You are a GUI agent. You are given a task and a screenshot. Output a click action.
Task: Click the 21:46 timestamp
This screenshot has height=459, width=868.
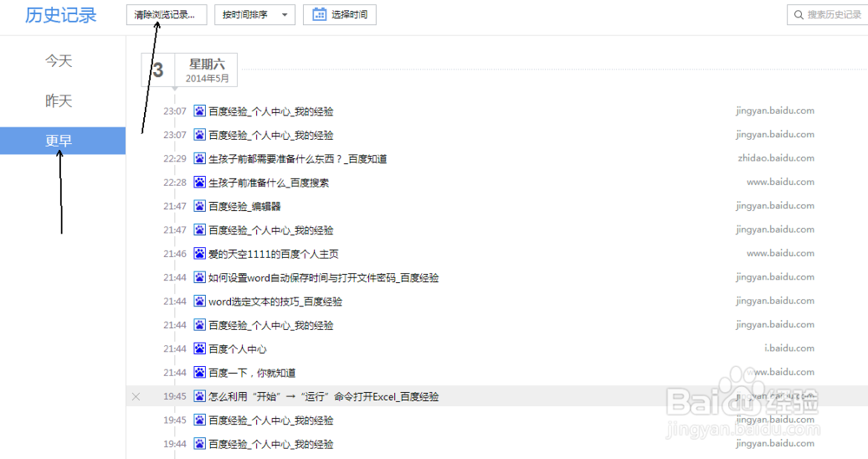coord(175,254)
